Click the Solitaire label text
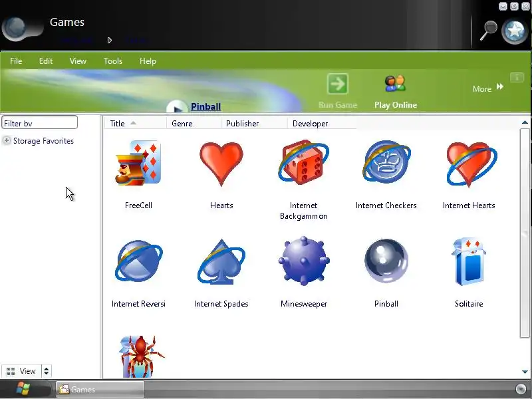This screenshot has height=399, width=532. [469, 304]
